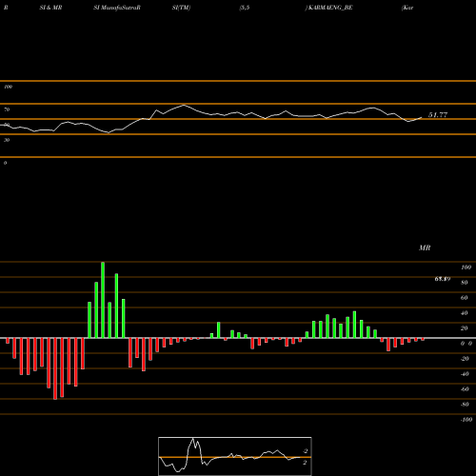Viewport: 476px width, 476px height.
Task: Click the RSI 70 level label
Action: pyautogui.click(x=7, y=109)
